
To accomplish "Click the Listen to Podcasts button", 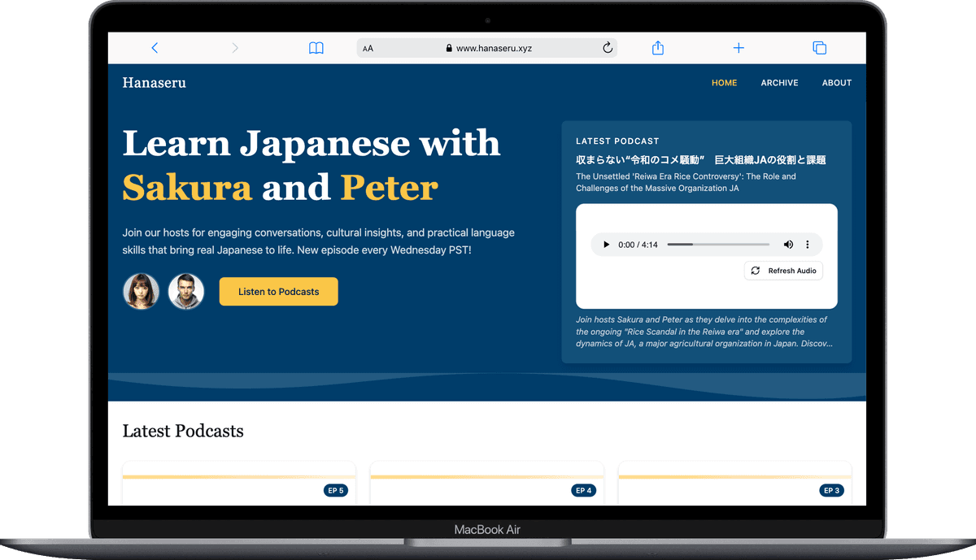I will (278, 292).
